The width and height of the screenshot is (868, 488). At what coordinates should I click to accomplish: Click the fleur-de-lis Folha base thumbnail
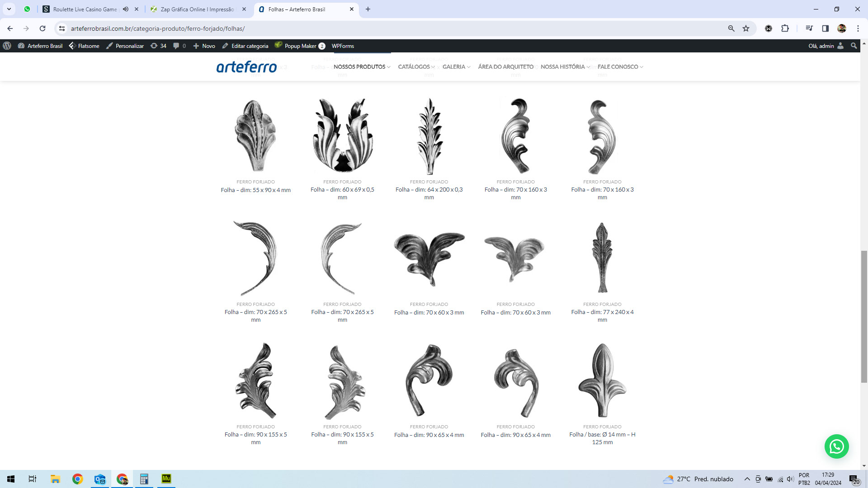point(602,380)
